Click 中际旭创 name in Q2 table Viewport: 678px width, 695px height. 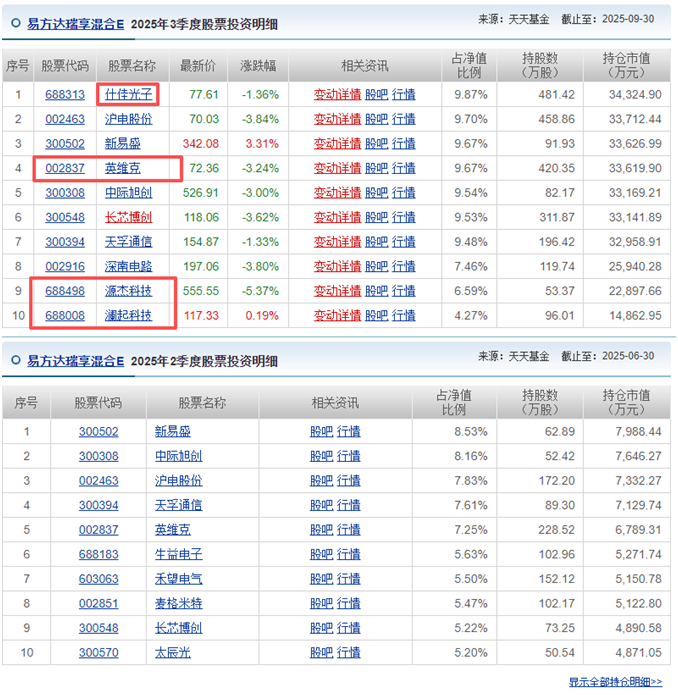point(179,456)
